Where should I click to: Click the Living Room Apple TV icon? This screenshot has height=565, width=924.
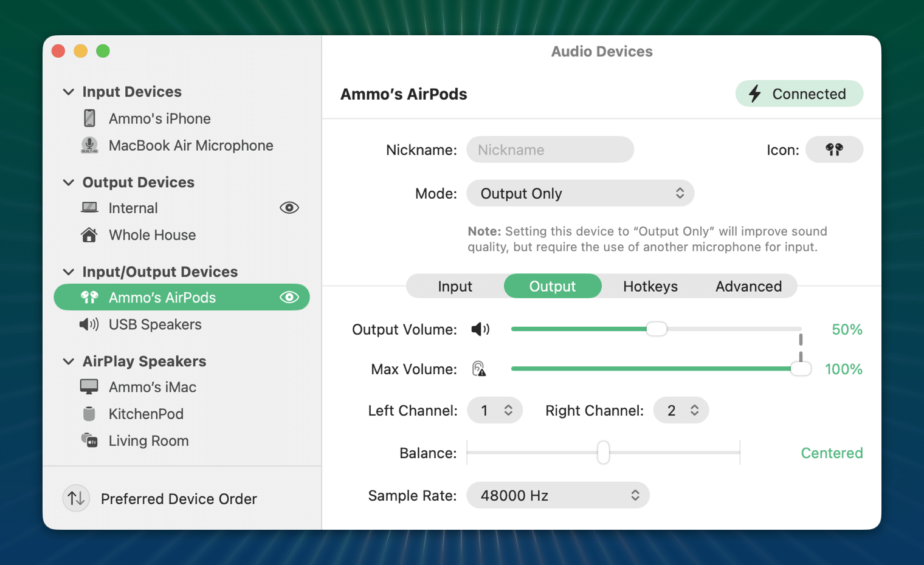(x=89, y=440)
